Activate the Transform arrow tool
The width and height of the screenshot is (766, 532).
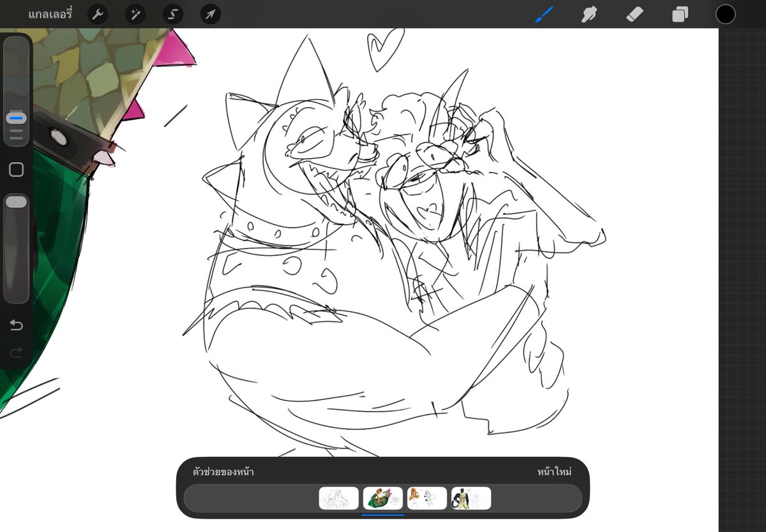[x=211, y=14]
